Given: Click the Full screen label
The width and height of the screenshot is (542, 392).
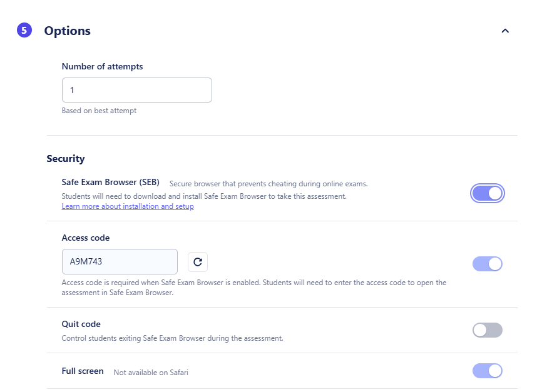Looking at the screenshot, I should (x=83, y=371).
